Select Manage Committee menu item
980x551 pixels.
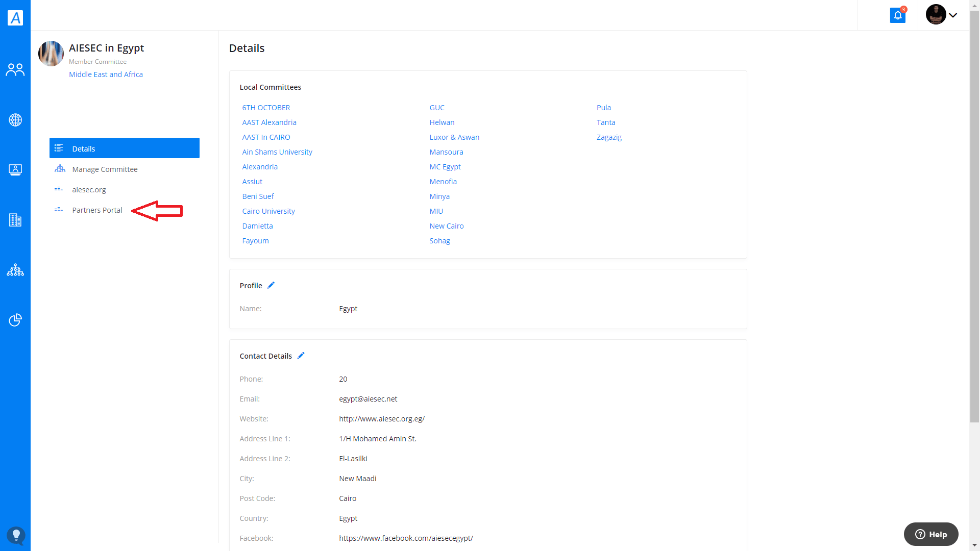click(x=105, y=169)
